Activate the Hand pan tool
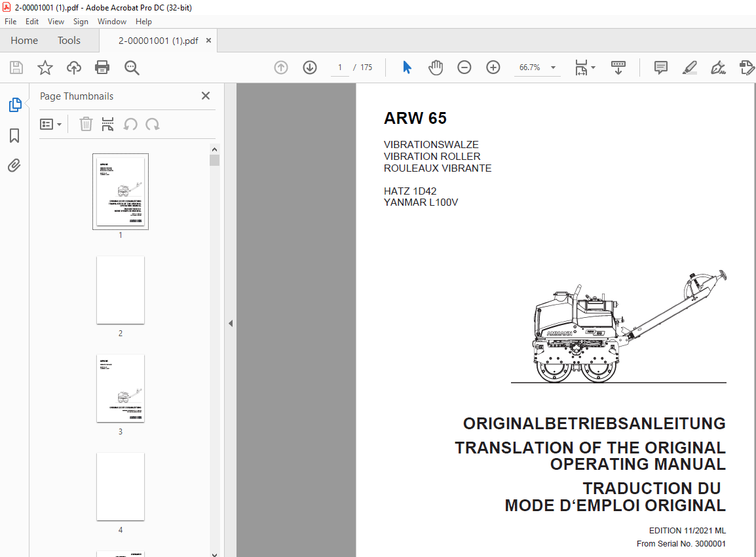This screenshot has height=557, width=756. 436,67
